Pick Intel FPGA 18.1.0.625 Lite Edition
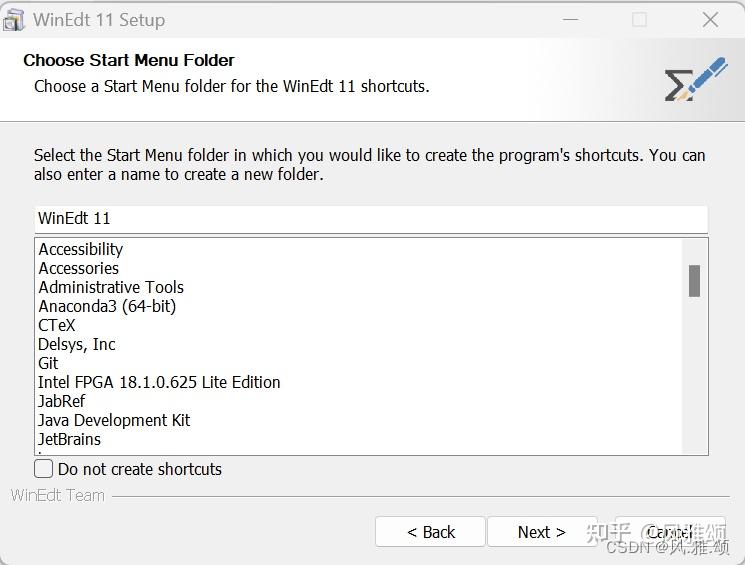This screenshot has height=565, width=745. pyautogui.click(x=159, y=382)
